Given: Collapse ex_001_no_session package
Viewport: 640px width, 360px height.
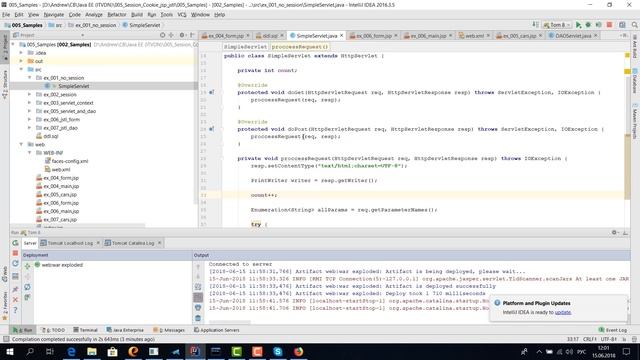Looking at the screenshot, I should [29, 78].
